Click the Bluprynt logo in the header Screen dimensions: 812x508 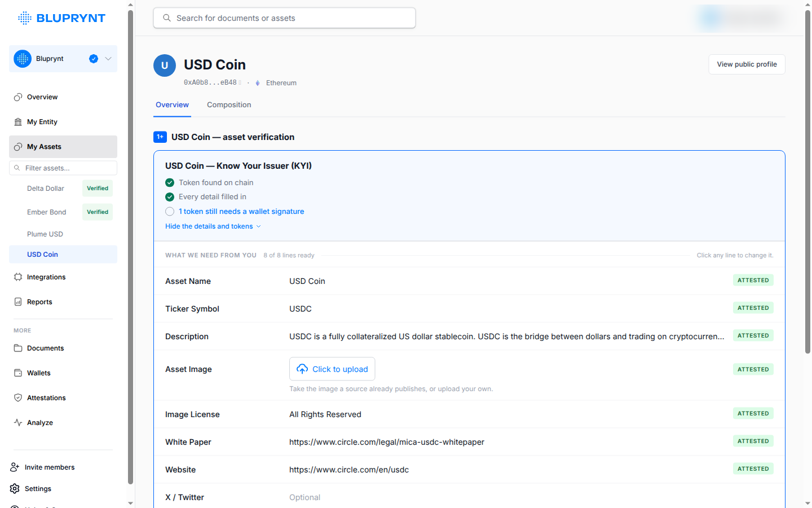pyautogui.click(x=61, y=18)
